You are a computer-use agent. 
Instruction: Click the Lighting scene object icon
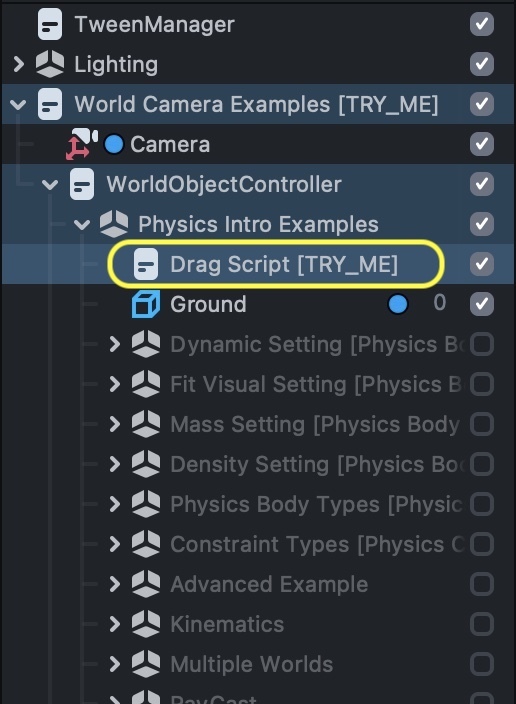tap(50, 64)
